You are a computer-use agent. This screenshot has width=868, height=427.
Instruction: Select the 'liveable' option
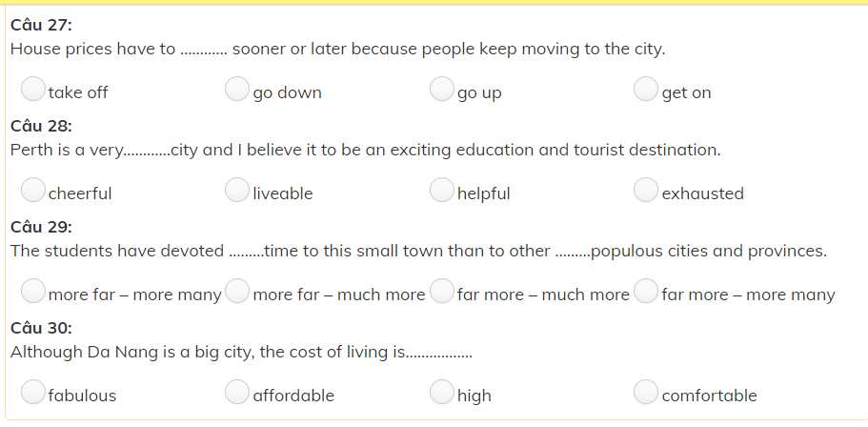[237, 191]
